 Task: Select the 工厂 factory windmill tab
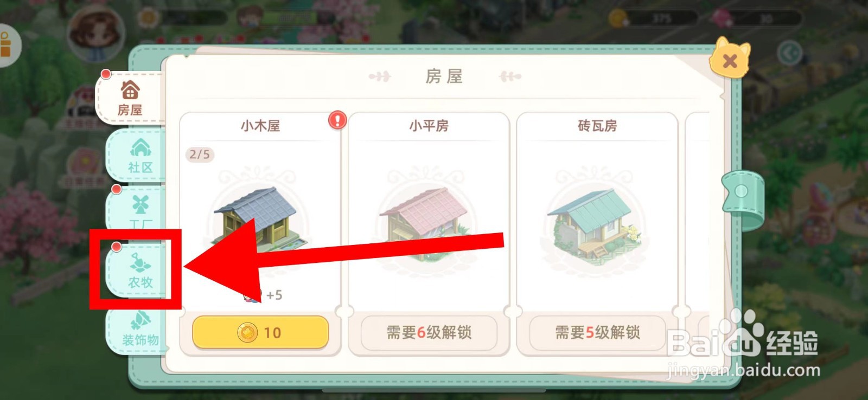(139, 210)
